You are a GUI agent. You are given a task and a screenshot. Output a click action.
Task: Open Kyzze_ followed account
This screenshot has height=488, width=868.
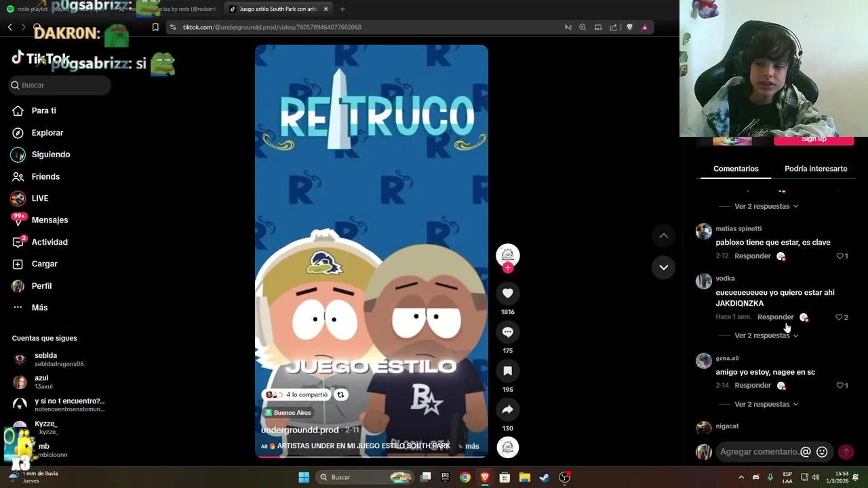46,427
